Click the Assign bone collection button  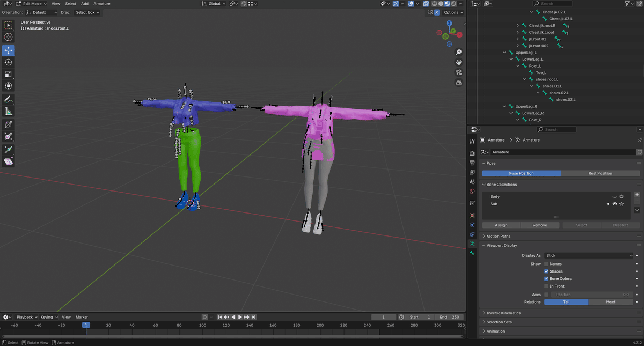(501, 225)
